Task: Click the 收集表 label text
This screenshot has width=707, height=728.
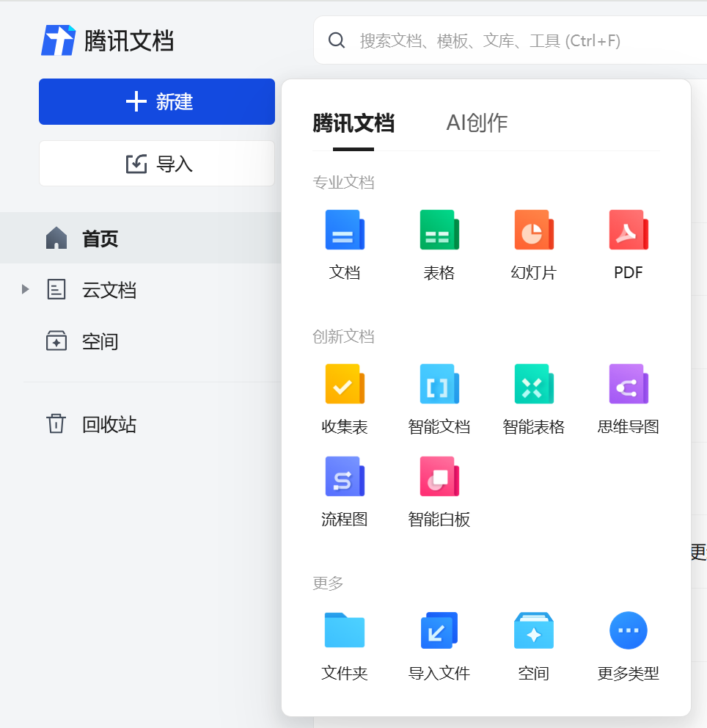Action: tap(345, 426)
